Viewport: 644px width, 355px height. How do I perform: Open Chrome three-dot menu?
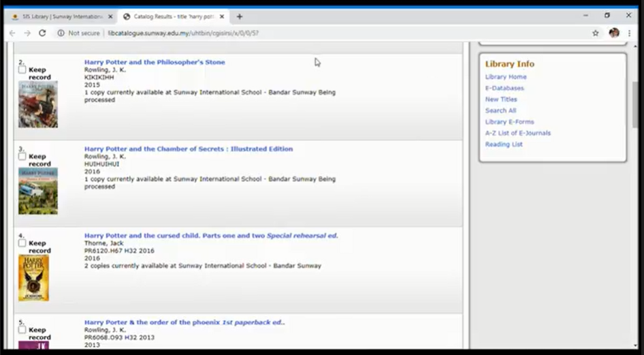(x=629, y=33)
